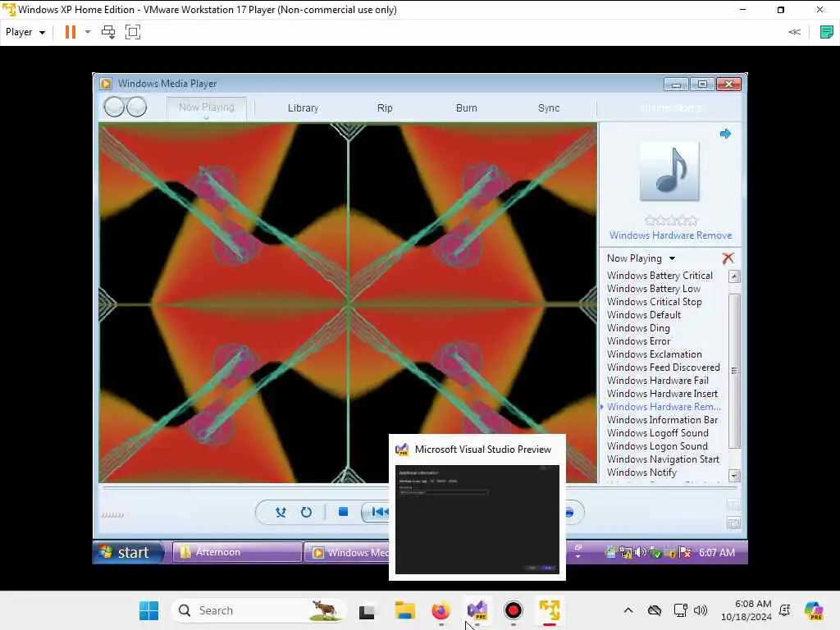Image resolution: width=840 pixels, height=630 pixels.
Task: Click the VMware Player taskbar icon
Action: pyautogui.click(x=550, y=610)
